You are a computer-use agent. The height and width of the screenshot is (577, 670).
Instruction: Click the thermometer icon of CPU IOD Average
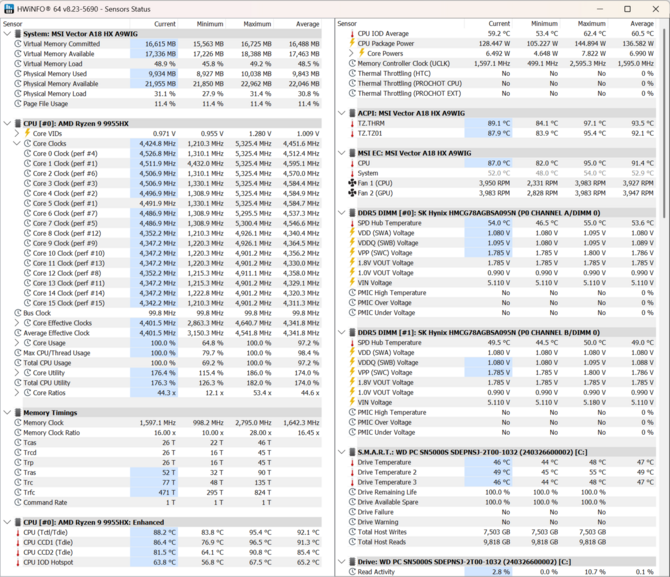(x=352, y=34)
